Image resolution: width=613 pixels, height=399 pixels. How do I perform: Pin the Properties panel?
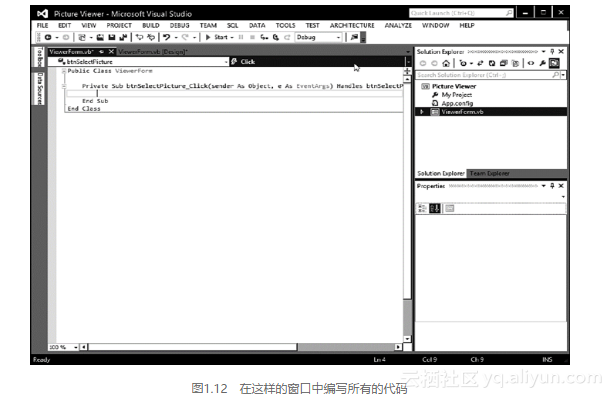point(552,186)
